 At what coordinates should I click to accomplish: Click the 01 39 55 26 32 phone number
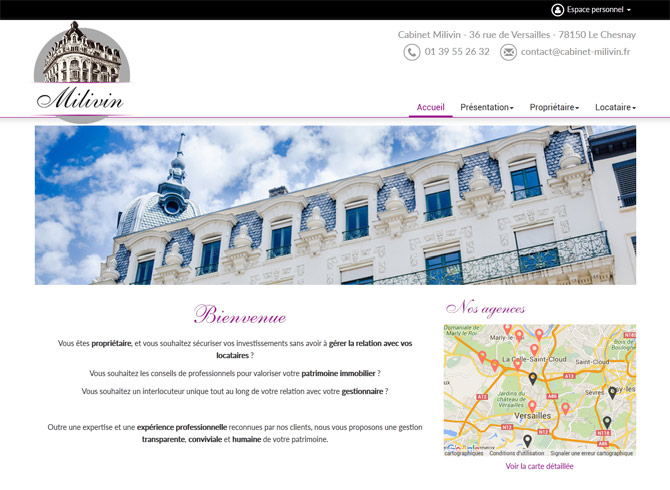(457, 52)
